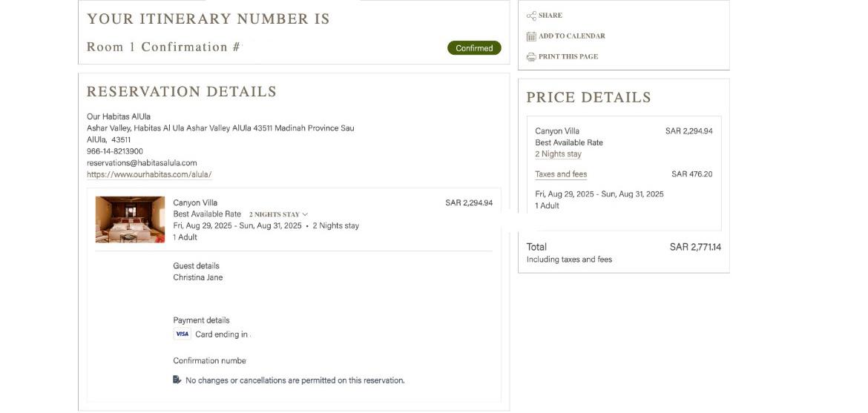Click the no changes or cancellations notice text
Image resolution: width=868 pixels, height=413 pixels.
295,380
